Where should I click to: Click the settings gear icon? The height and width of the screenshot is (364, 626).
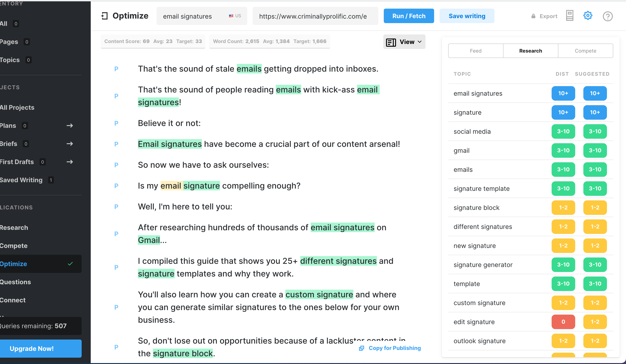[x=587, y=16]
